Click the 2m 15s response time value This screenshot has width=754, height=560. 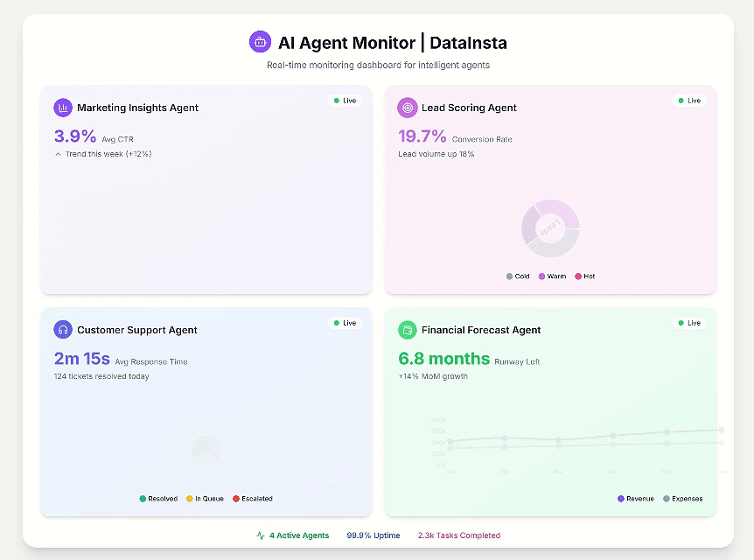click(81, 359)
